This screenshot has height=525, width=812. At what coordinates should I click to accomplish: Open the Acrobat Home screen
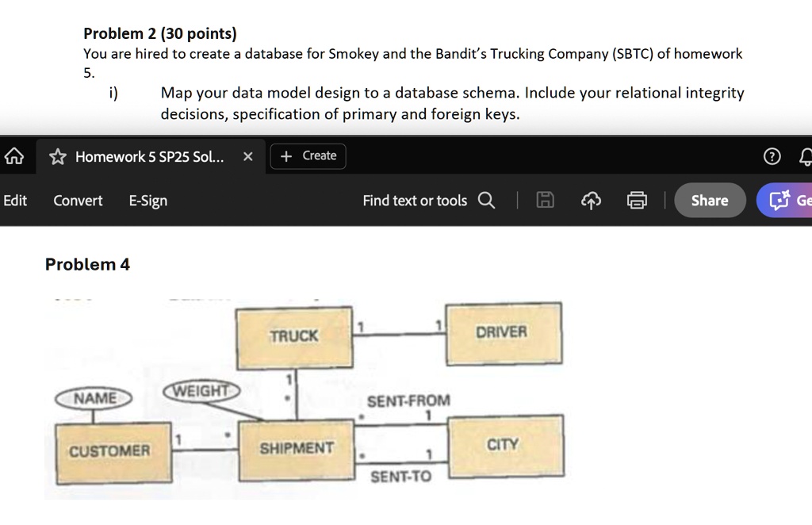13,156
